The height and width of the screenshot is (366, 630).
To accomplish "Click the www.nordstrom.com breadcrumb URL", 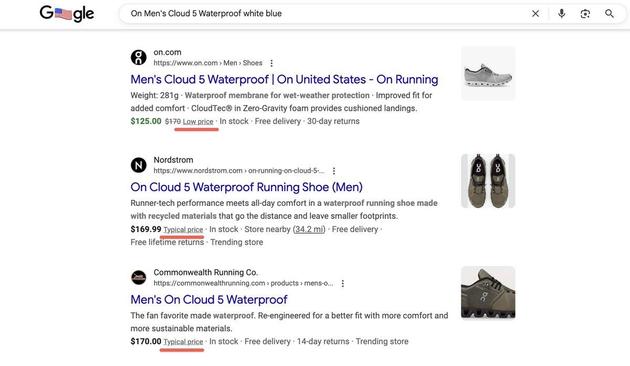I will [x=239, y=171].
